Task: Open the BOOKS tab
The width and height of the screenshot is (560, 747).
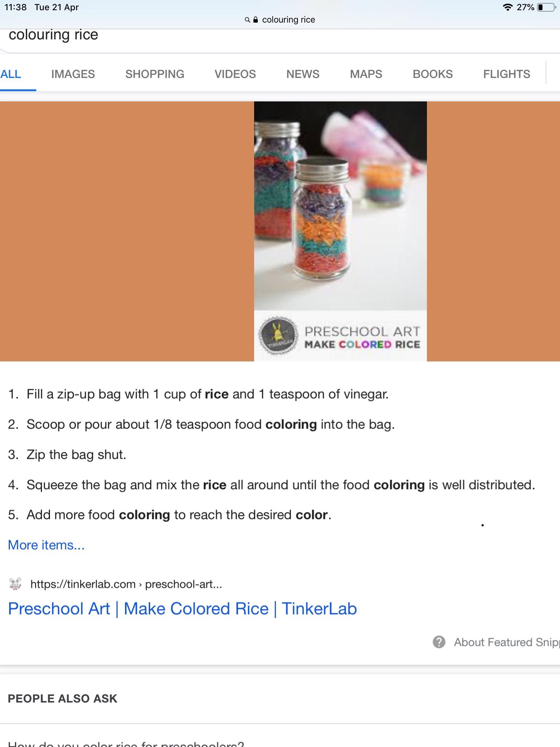Action: point(433,74)
